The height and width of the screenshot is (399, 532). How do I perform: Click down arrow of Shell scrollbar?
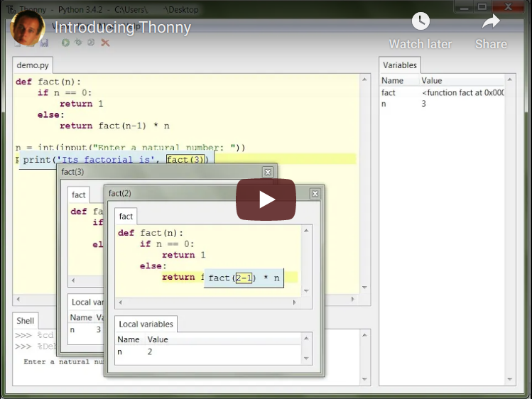[364, 379]
